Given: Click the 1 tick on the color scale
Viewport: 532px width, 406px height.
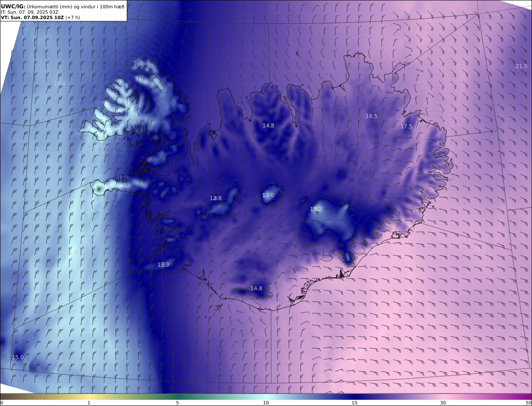Looking at the screenshot, I should [x=89, y=403].
